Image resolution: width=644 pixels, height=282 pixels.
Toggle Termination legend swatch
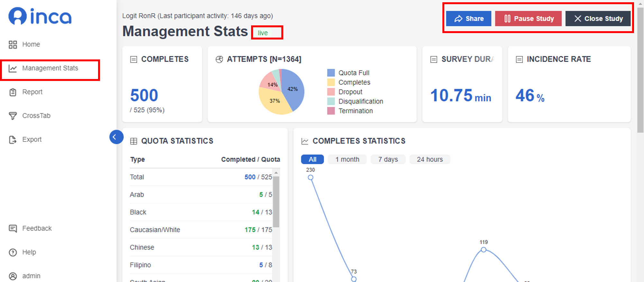point(331,111)
